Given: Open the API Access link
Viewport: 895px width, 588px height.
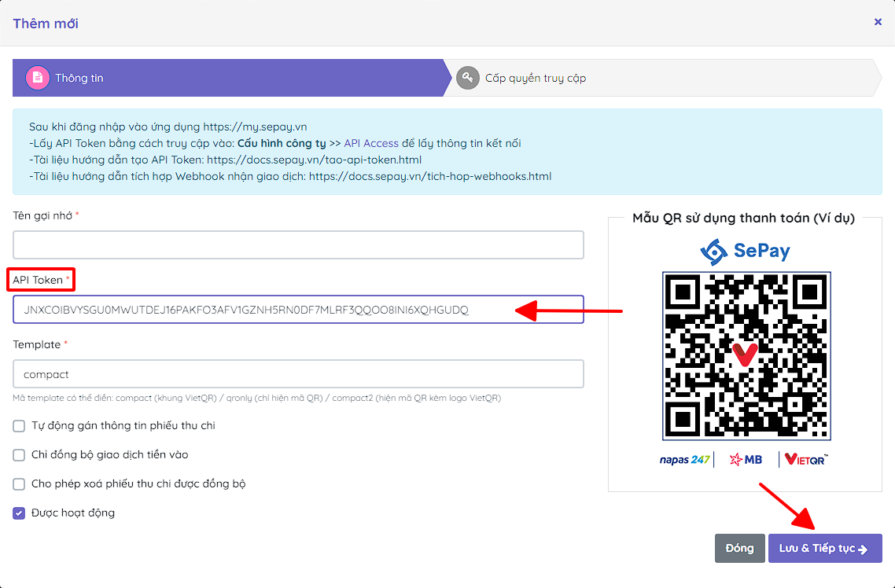Looking at the screenshot, I should 371,143.
